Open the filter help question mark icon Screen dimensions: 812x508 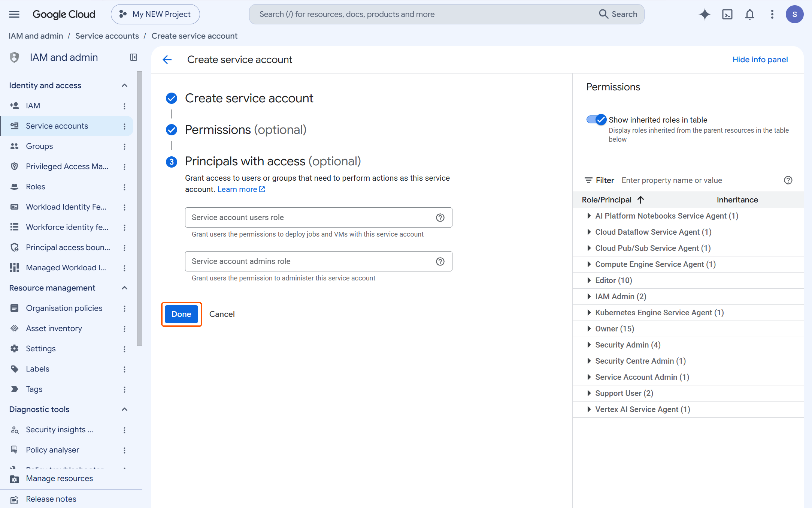[788, 180]
